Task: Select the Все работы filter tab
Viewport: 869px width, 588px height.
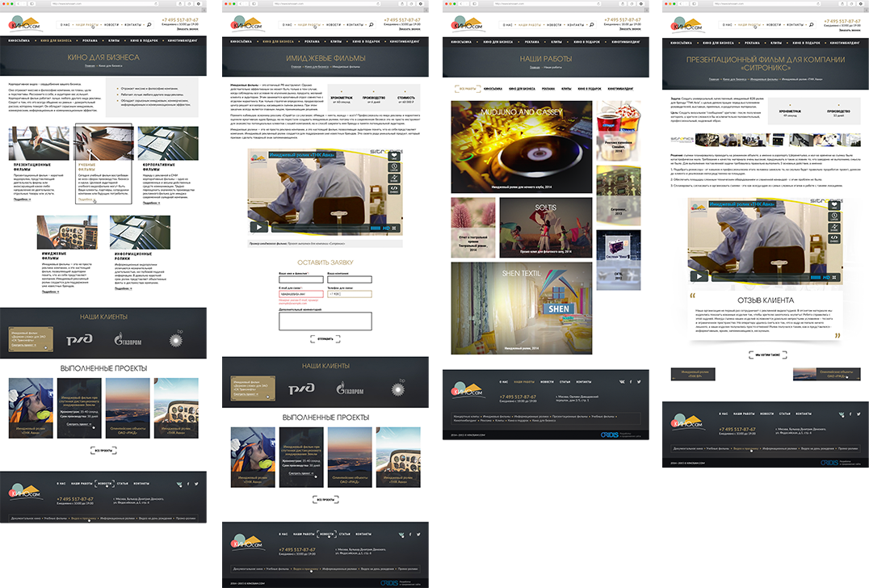Action: click(x=468, y=89)
